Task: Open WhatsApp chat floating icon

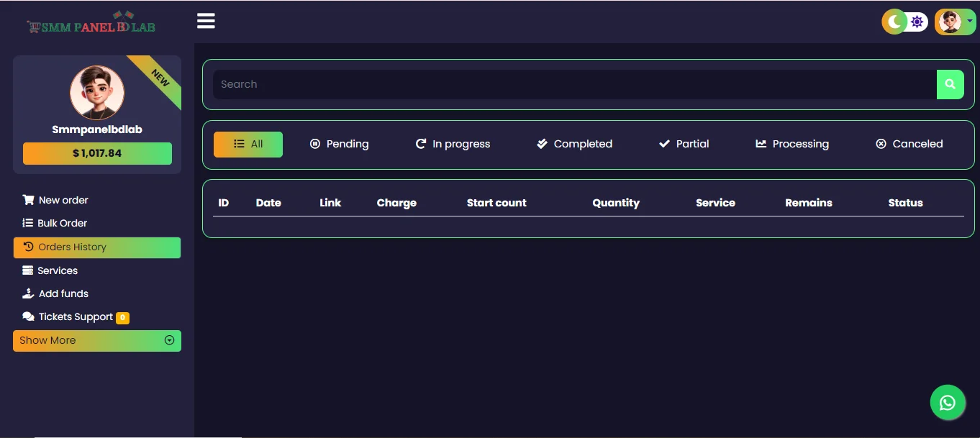Action: click(947, 402)
